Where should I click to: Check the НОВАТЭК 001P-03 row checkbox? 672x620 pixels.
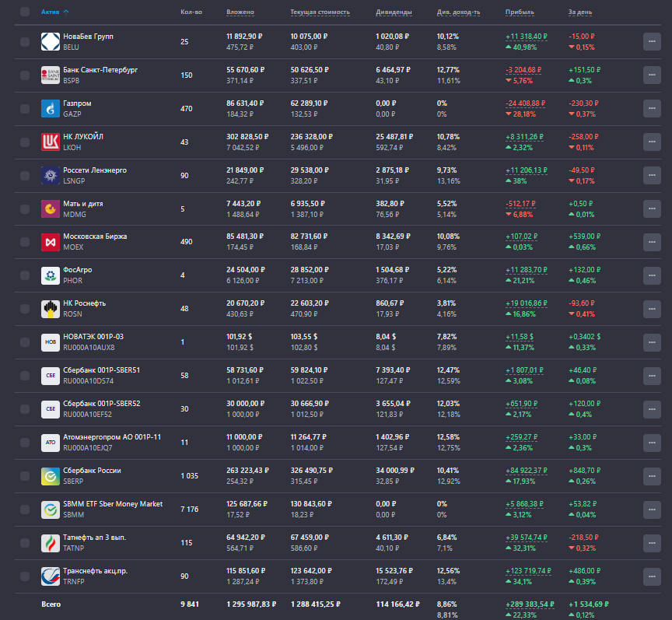[25, 342]
